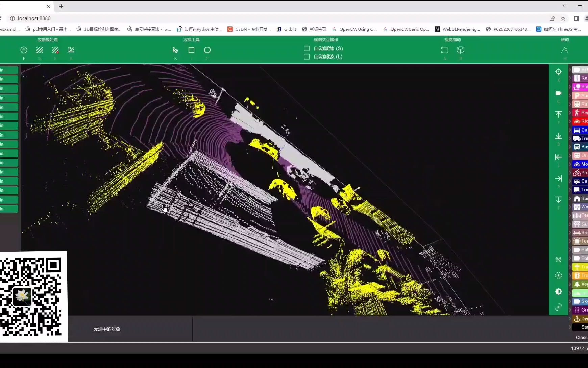Open the 点云拼接算法 bookmark
Viewport: 588px width, 368px height.
click(x=149, y=29)
